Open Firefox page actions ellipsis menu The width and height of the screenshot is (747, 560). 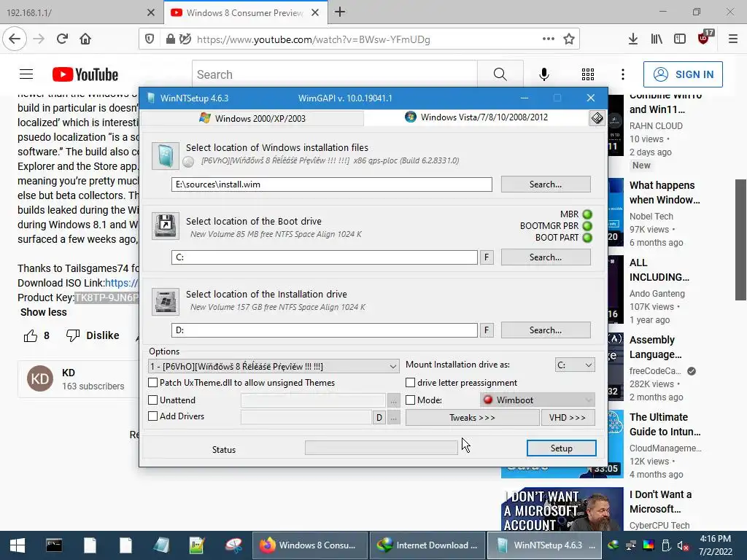549,39
